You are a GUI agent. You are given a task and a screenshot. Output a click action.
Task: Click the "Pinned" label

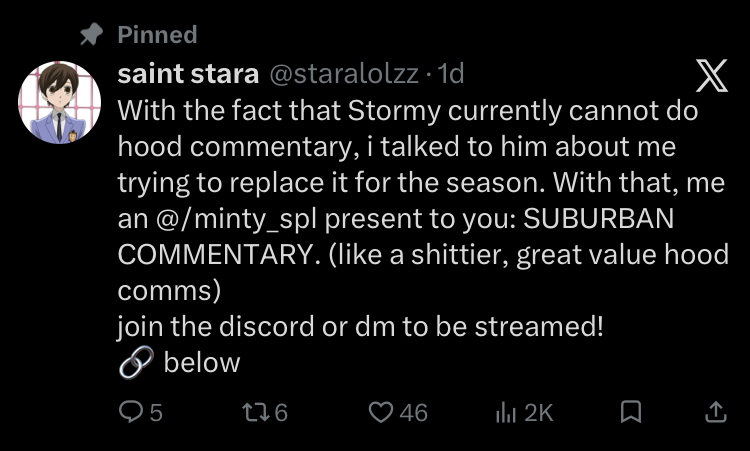click(x=157, y=35)
